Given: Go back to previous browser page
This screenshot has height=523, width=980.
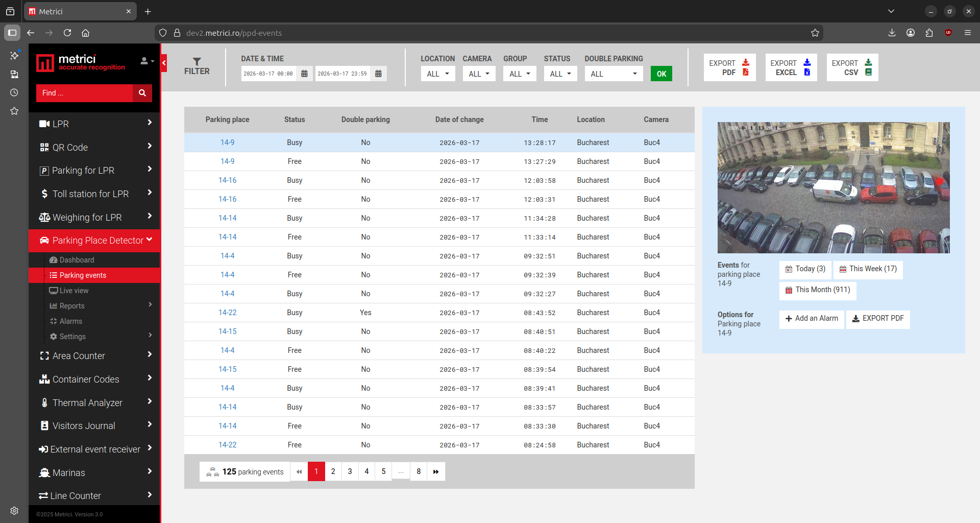Looking at the screenshot, I should pos(31,33).
